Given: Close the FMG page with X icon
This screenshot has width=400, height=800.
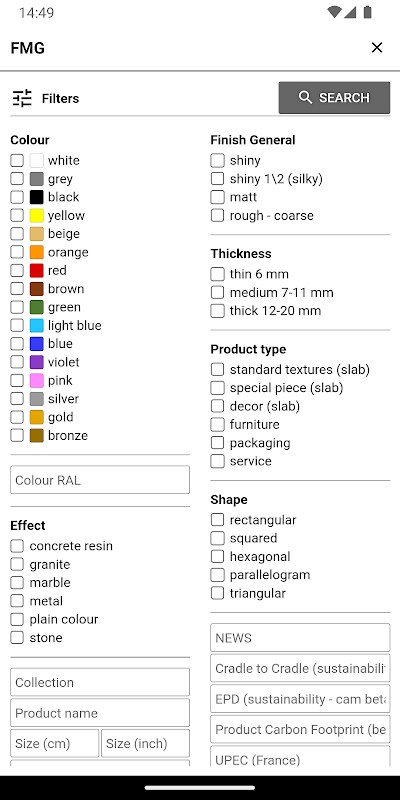Looking at the screenshot, I should point(377,47).
